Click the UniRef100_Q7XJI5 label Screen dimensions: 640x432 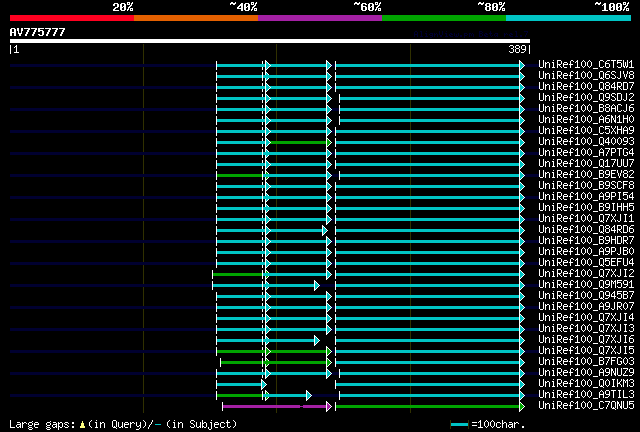point(586,351)
